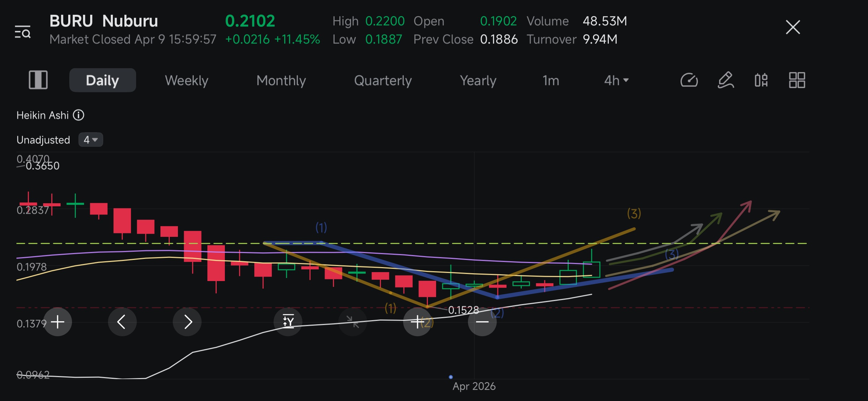868x401 pixels.
Task: Close the chart with X button
Action: pos(793,27)
